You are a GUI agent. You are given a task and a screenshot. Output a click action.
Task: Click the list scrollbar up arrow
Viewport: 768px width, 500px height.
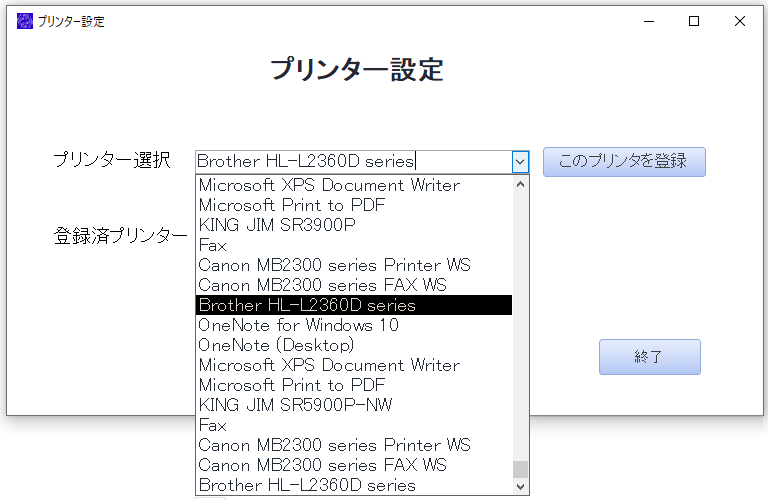click(x=521, y=185)
